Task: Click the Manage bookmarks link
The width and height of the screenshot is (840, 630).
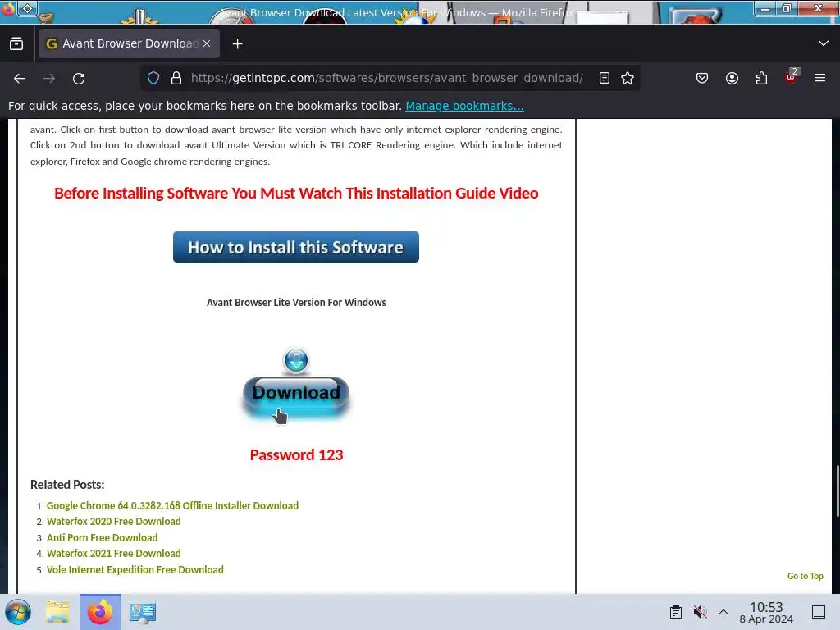Action: 464,106
